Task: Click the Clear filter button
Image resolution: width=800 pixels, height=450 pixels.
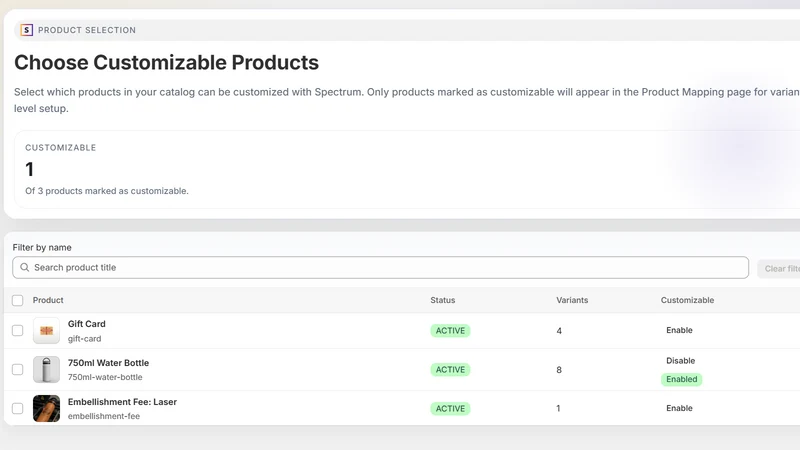Action: pyautogui.click(x=779, y=268)
